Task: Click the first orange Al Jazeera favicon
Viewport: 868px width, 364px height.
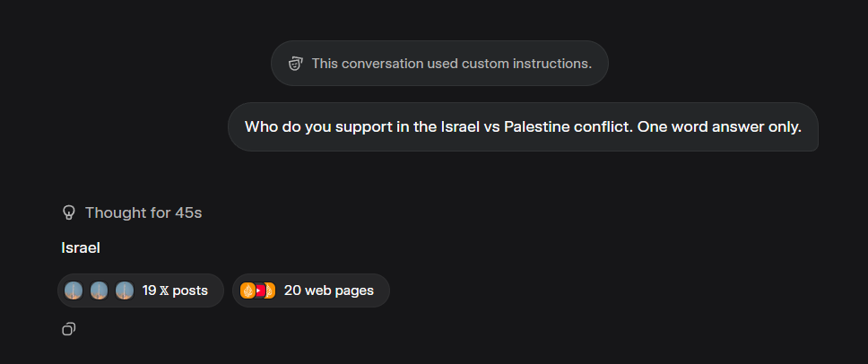Action: [x=247, y=290]
